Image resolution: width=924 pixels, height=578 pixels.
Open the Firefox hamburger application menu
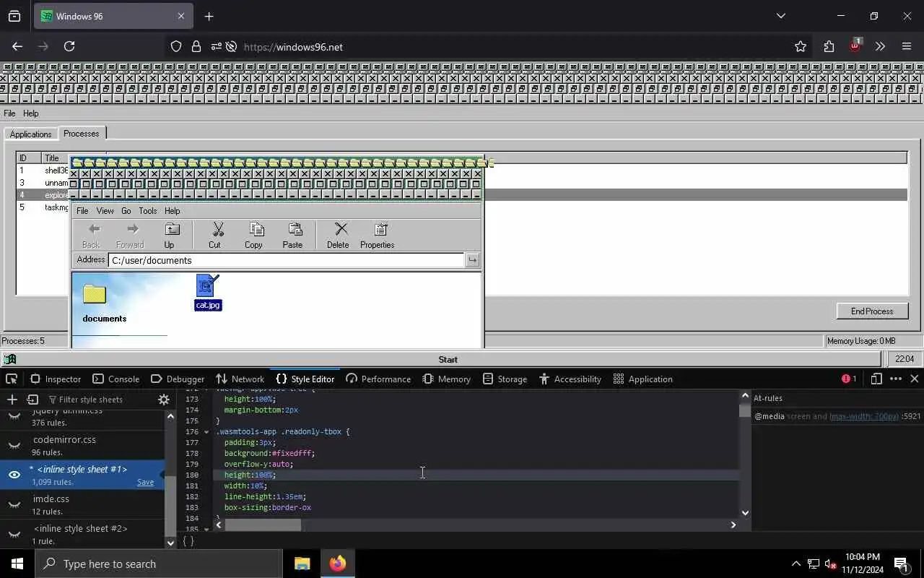tap(907, 46)
